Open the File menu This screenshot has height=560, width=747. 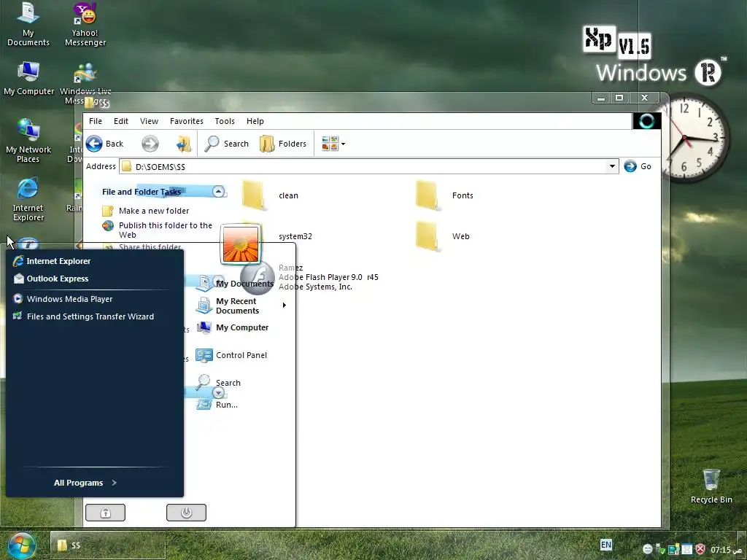pos(96,121)
